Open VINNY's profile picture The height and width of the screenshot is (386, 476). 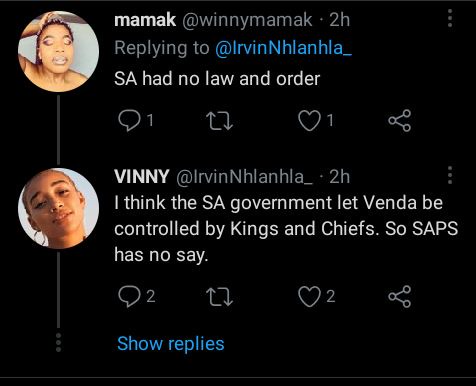click(58, 209)
